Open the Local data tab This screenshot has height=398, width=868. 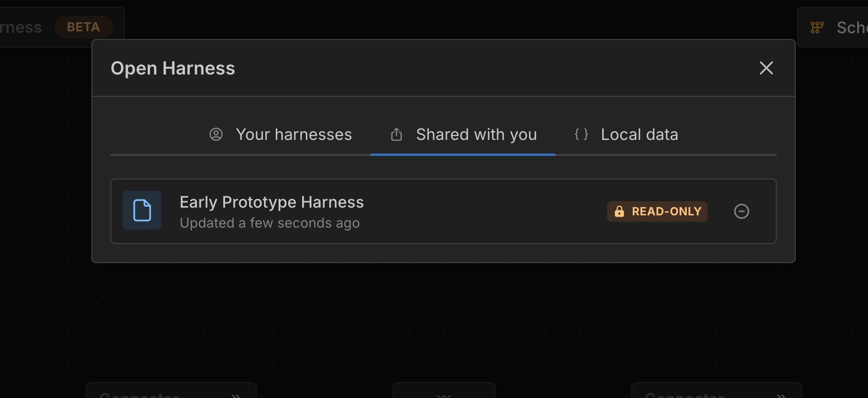click(x=639, y=134)
